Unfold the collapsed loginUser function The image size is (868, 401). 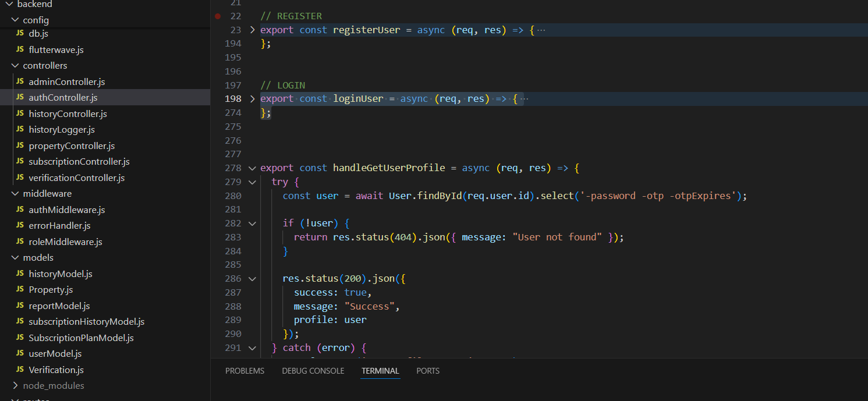pos(252,99)
